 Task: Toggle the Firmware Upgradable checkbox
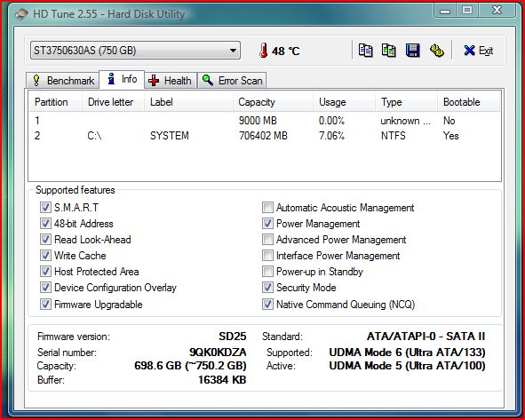[x=45, y=305]
